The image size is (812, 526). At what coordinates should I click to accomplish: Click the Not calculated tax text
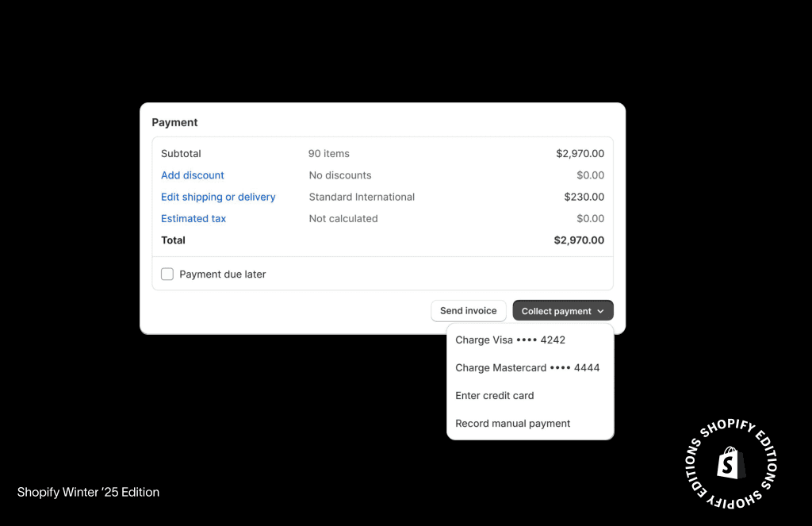tap(343, 219)
